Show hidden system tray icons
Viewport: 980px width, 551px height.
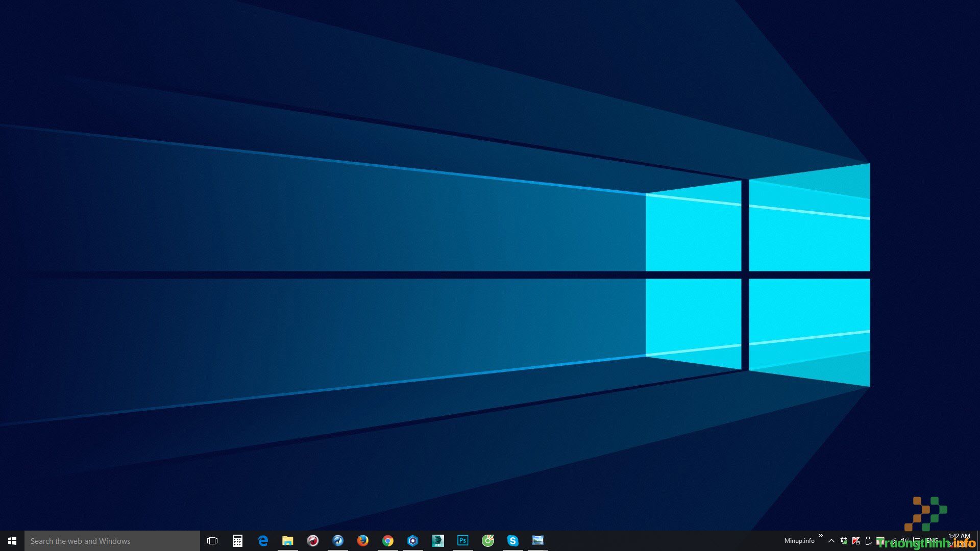click(831, 541)
